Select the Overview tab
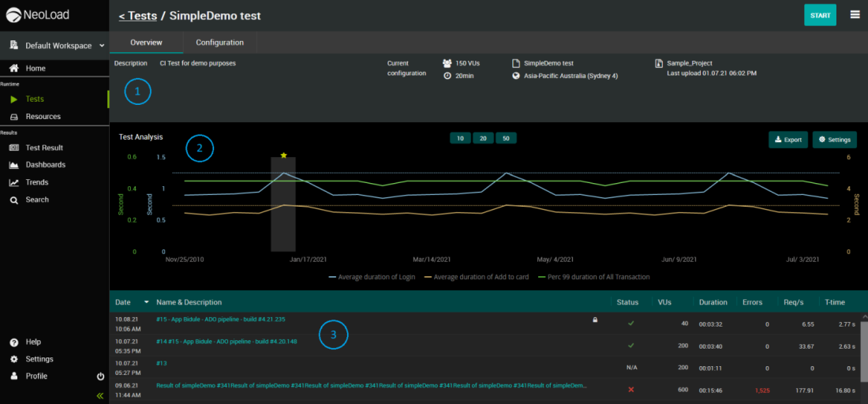The height and width of the screenshot is (404, 868). point(146,43)
